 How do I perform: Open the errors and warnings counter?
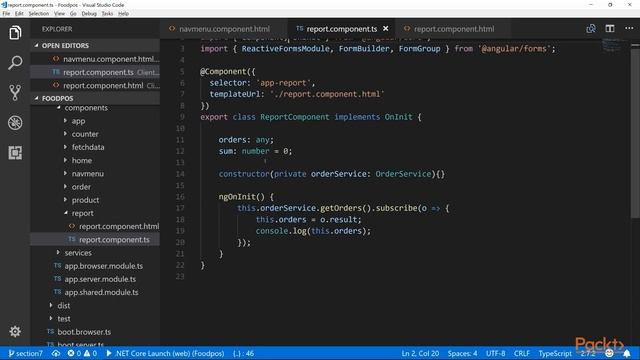(x=82, y=353)
